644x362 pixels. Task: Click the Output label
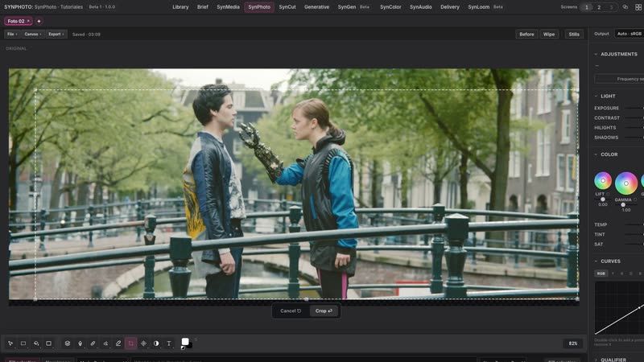[601, 34]
